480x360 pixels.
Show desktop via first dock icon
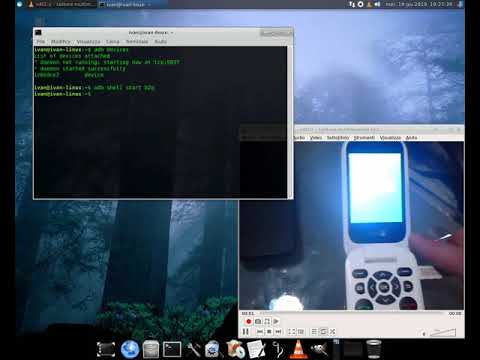106,349
